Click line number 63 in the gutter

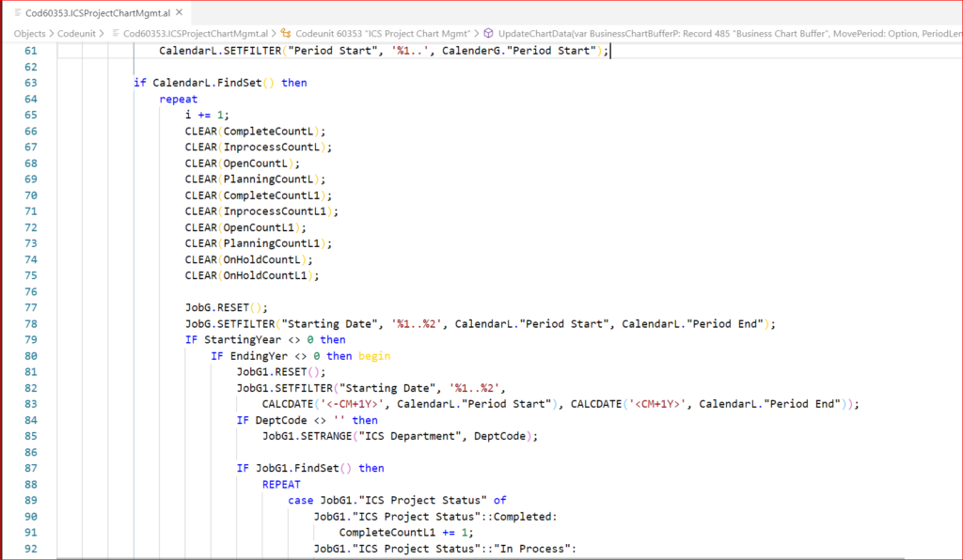[31, 83]
